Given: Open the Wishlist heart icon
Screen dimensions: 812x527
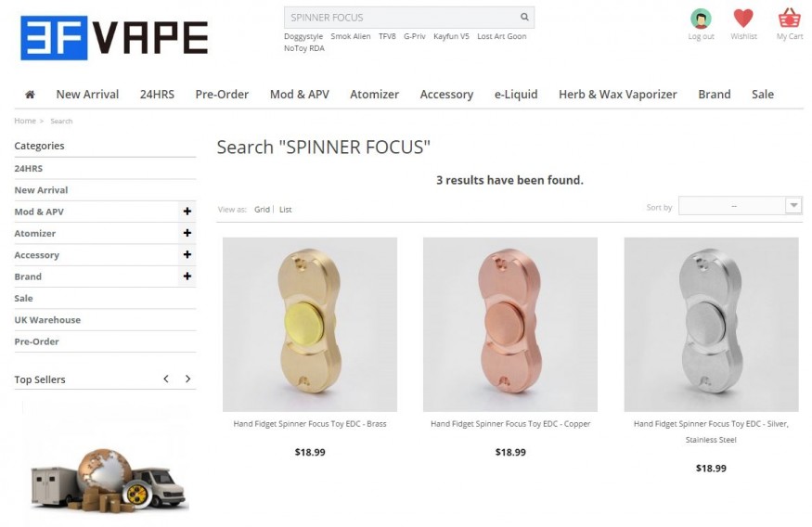Looking at the screenshot, I should (x=743, y=19).
